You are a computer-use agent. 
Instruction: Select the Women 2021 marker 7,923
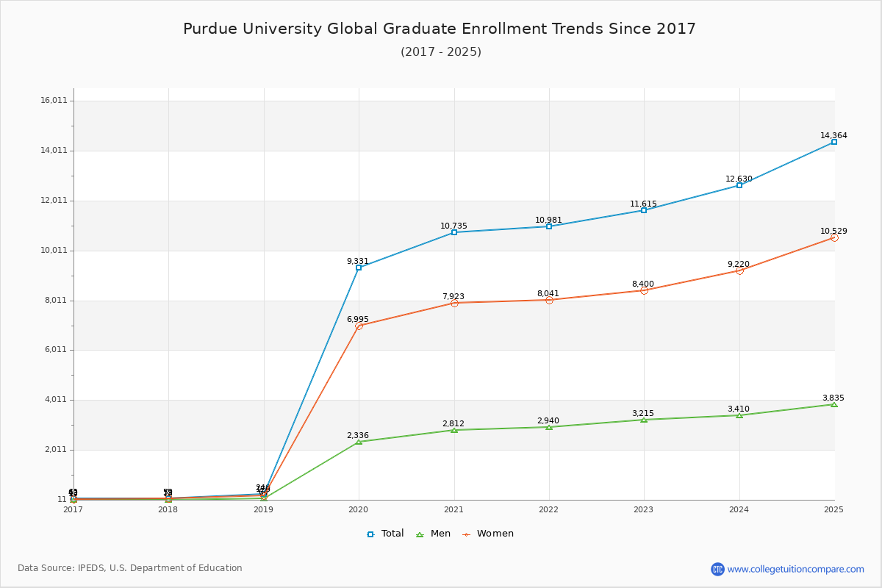pyautogui.click(x=454, y=303)
